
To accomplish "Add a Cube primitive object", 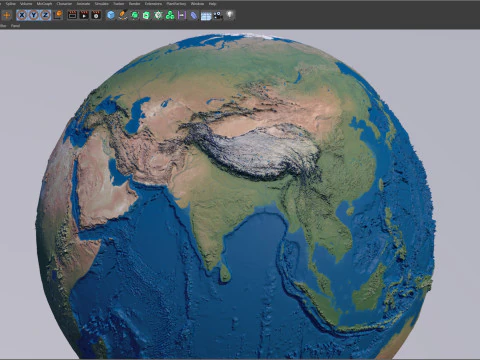I will (x=111, y=15).
